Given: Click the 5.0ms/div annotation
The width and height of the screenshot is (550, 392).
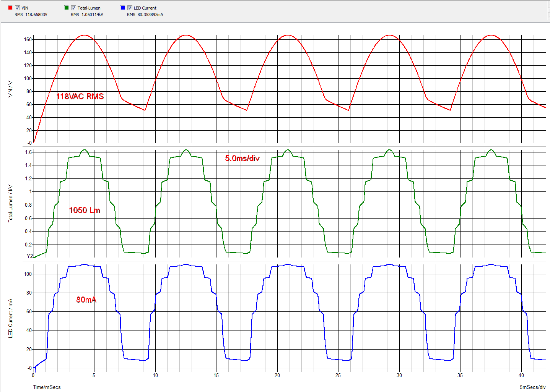Looking at the screenshot, I should (242, 158).
